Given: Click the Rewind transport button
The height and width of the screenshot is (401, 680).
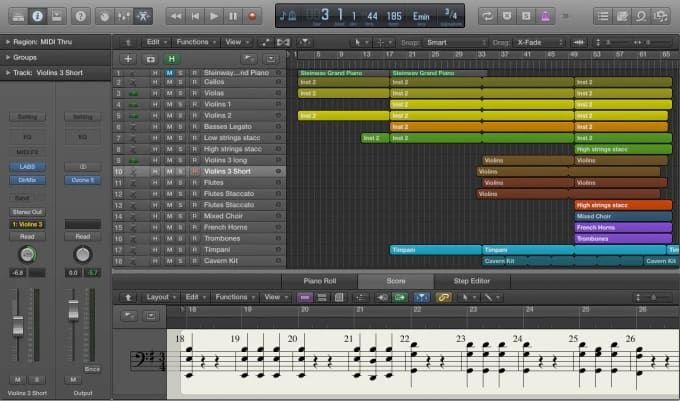Looking at the screenshot, I should pos(176,16).
